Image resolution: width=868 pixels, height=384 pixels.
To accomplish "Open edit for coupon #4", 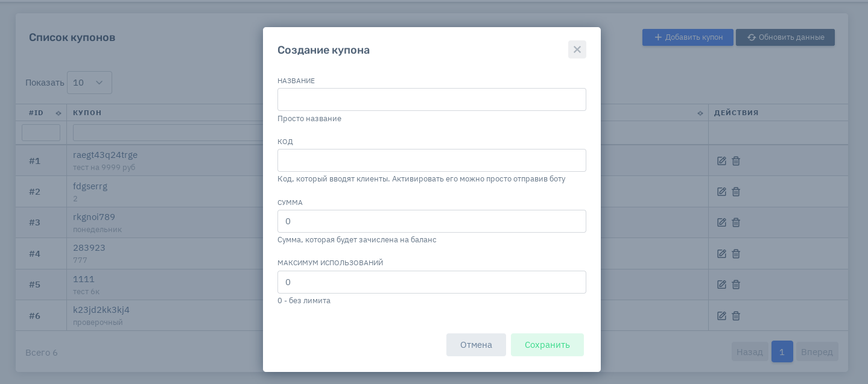I will [x=721, y=254].
